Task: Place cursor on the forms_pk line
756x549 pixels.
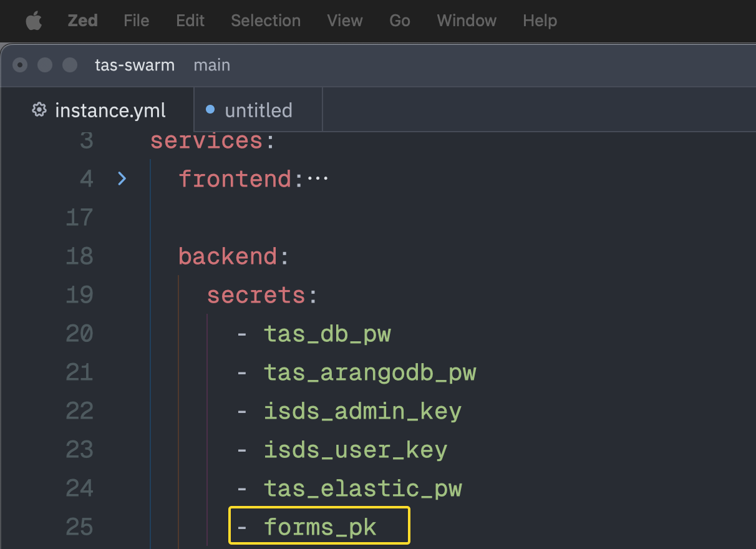Action: click(x=320, y=527)
